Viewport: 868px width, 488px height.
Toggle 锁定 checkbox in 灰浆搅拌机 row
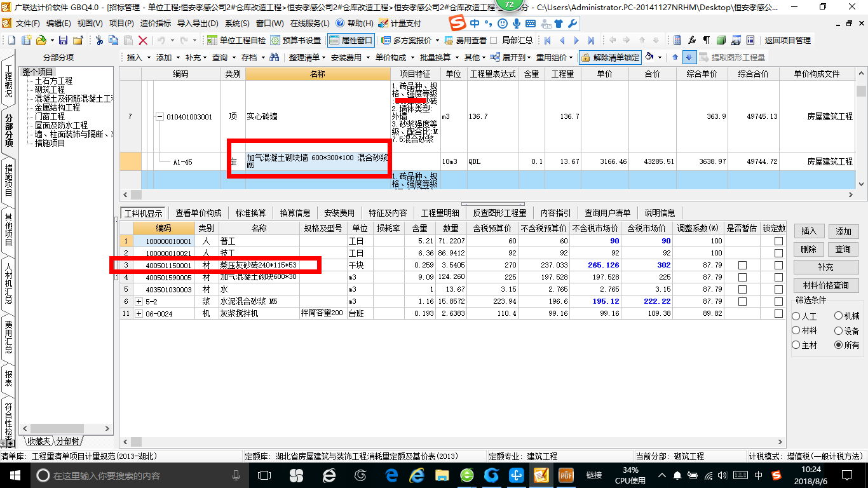click(x=778, y=313)
